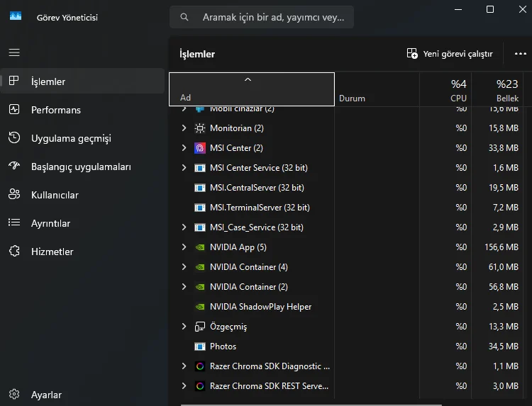Open the Performans page
Screen dimensions: 532x406
(55, 110)
